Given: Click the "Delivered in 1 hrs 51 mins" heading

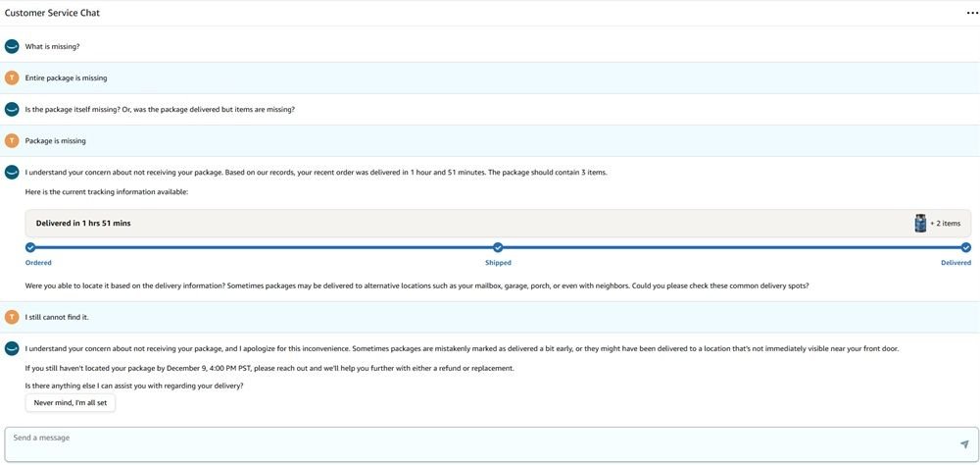Looking at the screenshot, I should [83, 224].
